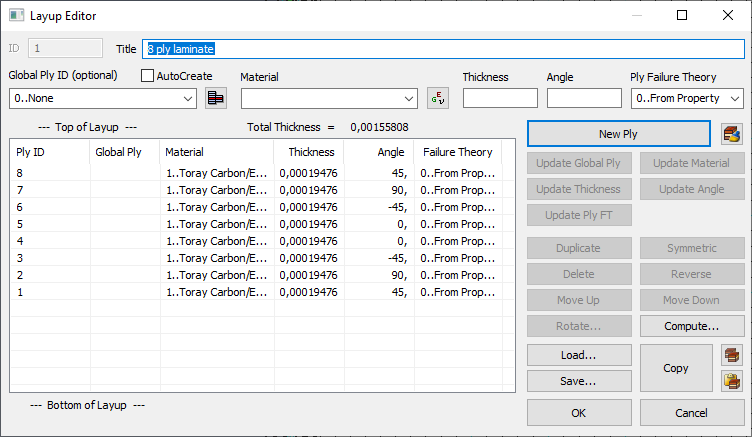Select ply row 4 in the layup

(262, 241)
